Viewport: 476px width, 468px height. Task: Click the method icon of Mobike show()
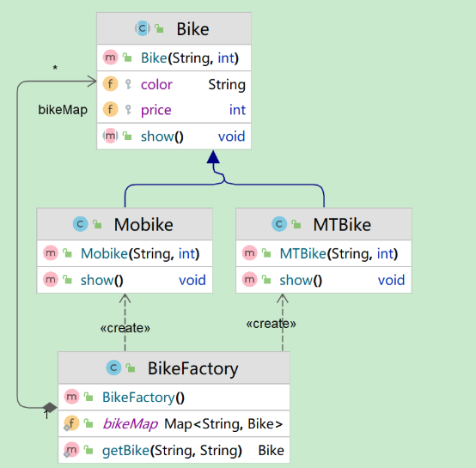(51, 279)
